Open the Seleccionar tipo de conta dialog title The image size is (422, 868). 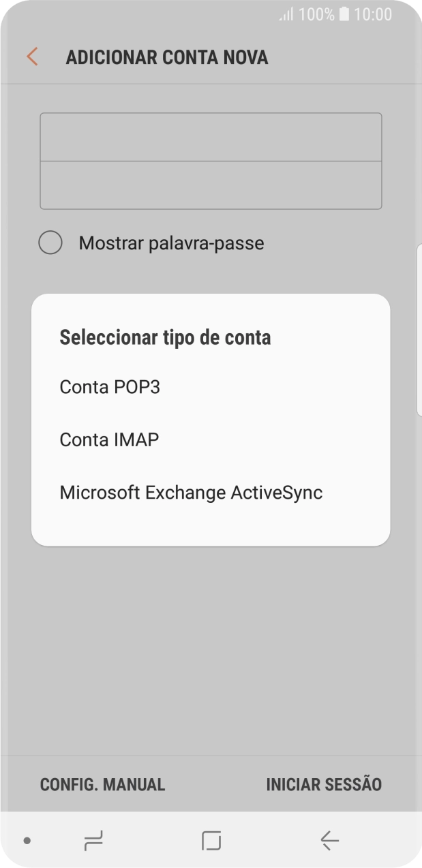tap(165, 337)
